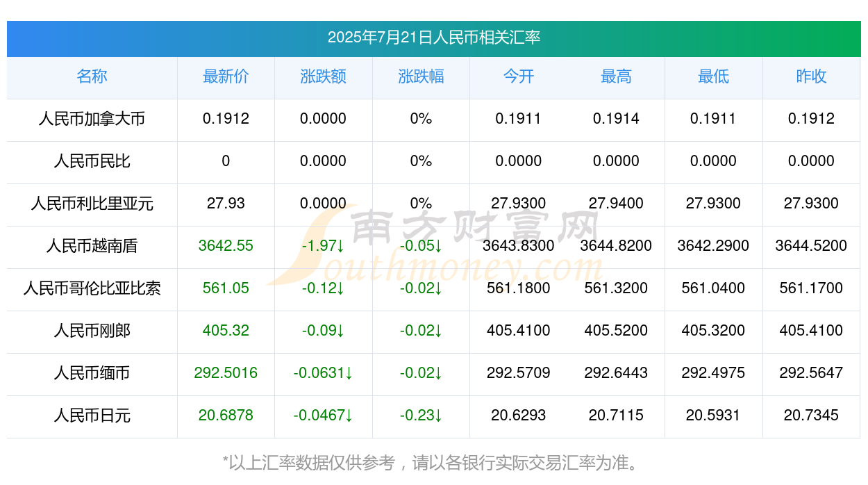Viewport: 868px width, 485px height.
Task: Click 最高 value '292.6443'
Action: point(616,373)
